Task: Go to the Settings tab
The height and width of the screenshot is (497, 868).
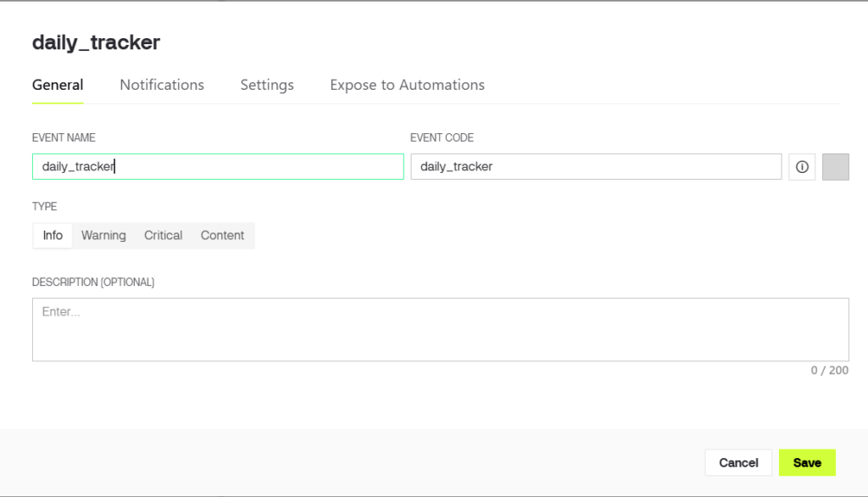Action: 267,85
